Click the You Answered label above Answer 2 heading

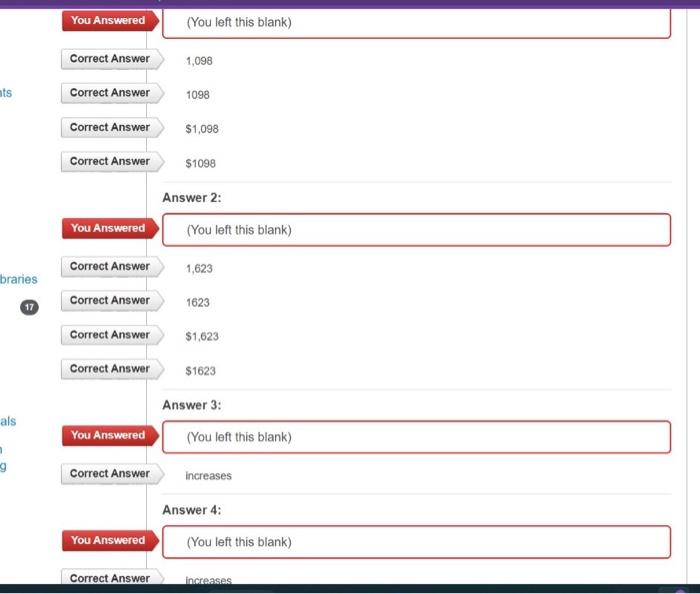[110, 21]
